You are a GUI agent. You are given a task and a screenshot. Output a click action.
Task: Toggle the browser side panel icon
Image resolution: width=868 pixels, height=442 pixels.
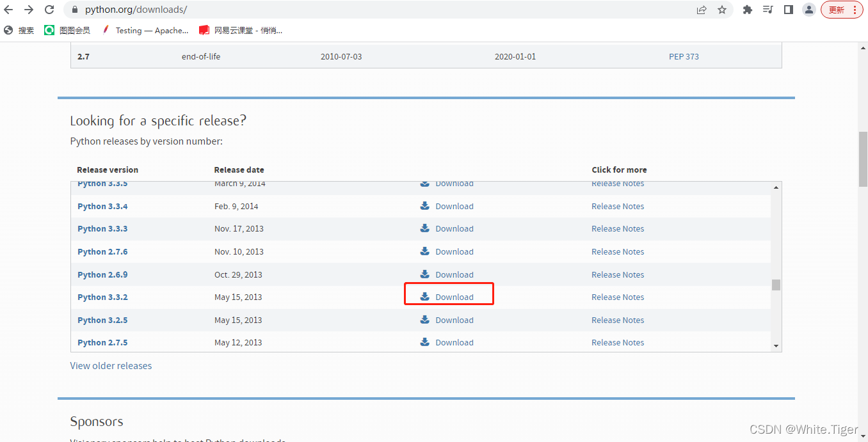[x=788, y=10]
